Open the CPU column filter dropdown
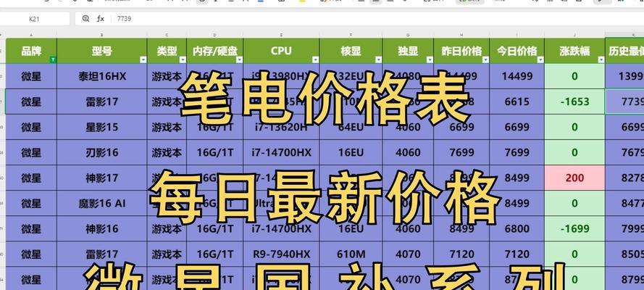Screen dimensions: 644x290 click(315, 60)
